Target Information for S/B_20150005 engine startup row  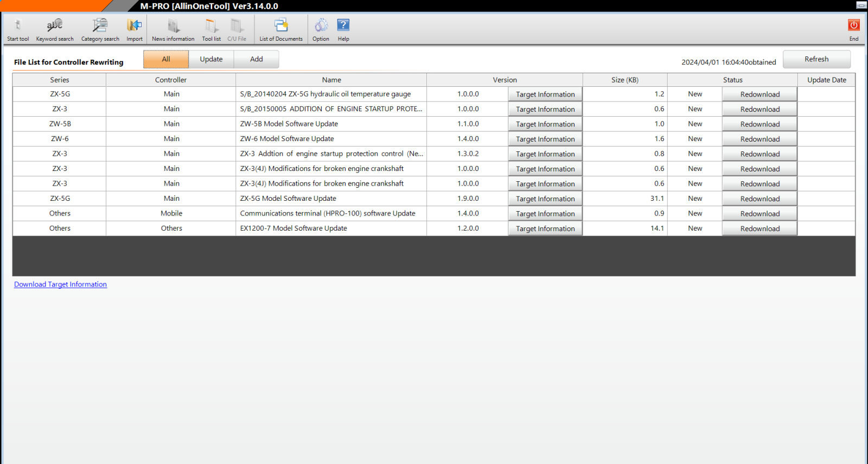(545, 109)
